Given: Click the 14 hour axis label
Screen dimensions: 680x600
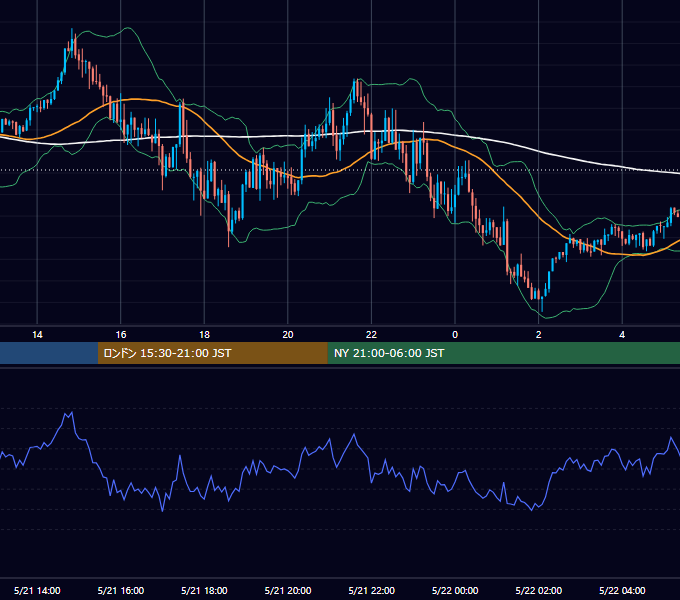Looking at the screenshot, I should pyautogui.click(x=37, y=335).
